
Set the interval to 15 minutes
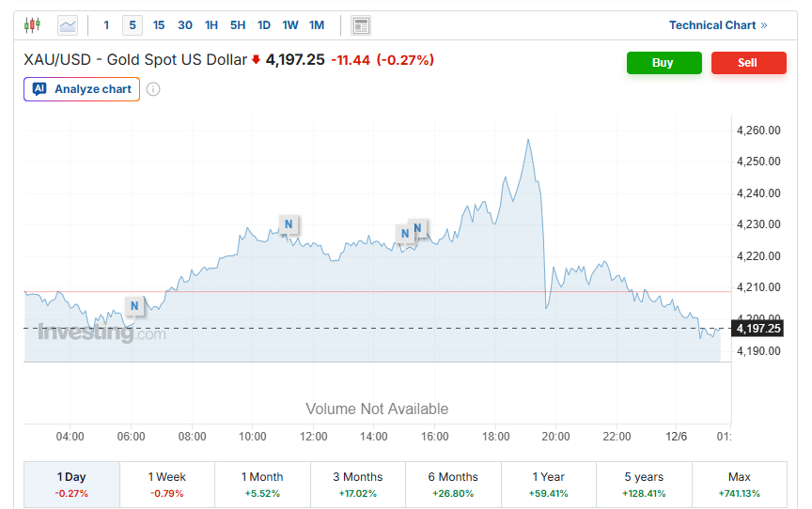pyautogui.click(x=159, y=25)
